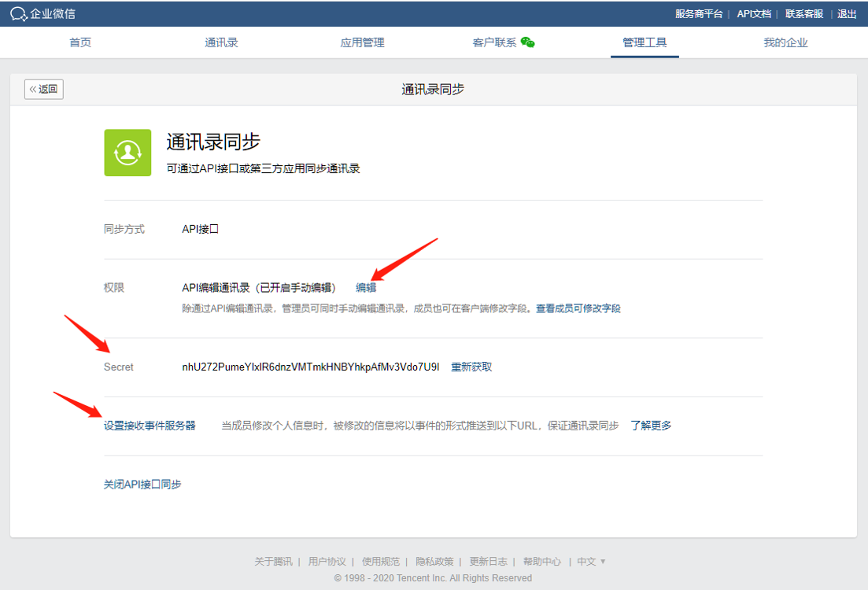Click the API接口 sync method value
Viewport: 868px width, 590px height.
[201, 229]
